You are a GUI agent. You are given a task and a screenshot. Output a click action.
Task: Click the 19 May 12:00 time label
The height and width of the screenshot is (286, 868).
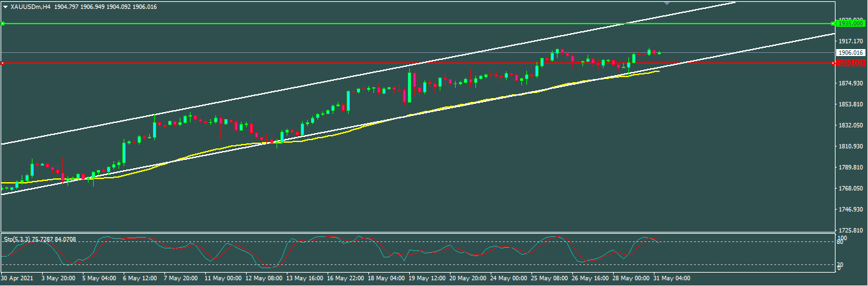(x=426, y=278)
